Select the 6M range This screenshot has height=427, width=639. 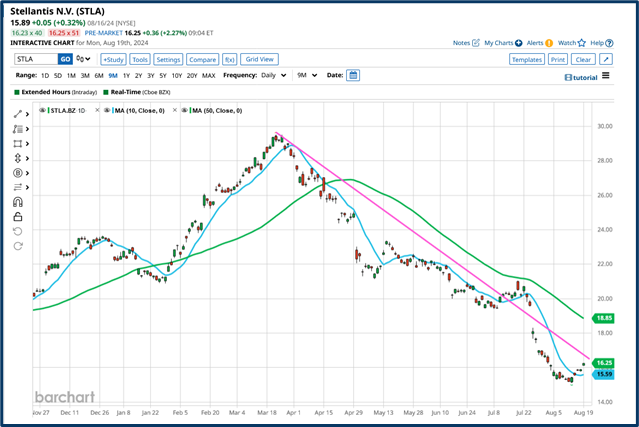pyautogui.click(x=99, y=75)
